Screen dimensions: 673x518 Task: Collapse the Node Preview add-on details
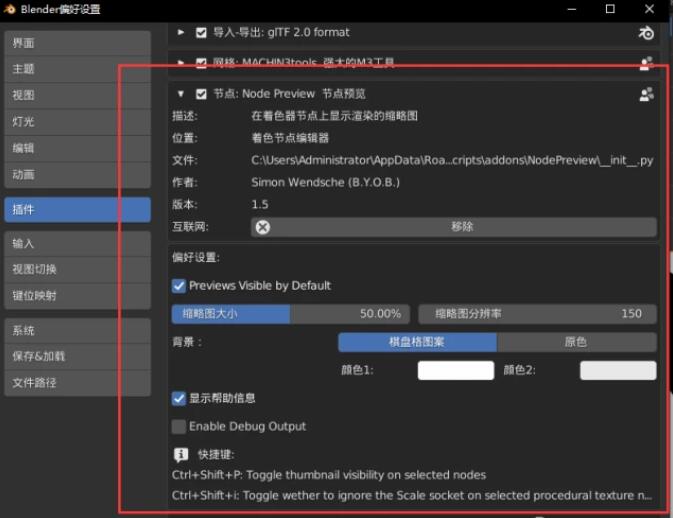(181, 94)
